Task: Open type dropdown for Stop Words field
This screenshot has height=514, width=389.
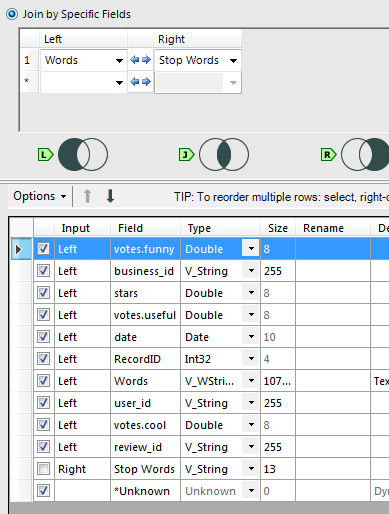Action: pos(251,469)
